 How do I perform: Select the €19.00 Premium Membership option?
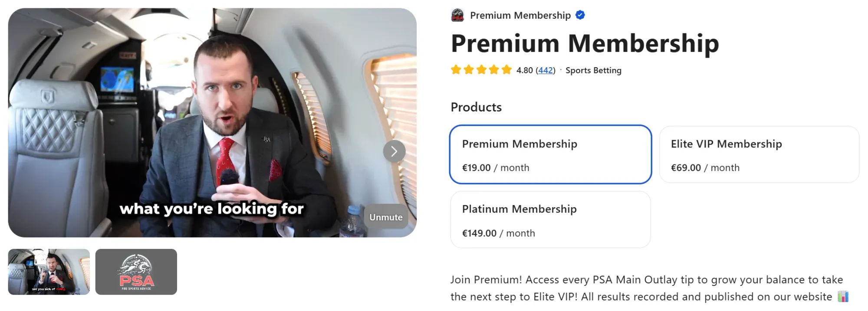coord(550,154)
